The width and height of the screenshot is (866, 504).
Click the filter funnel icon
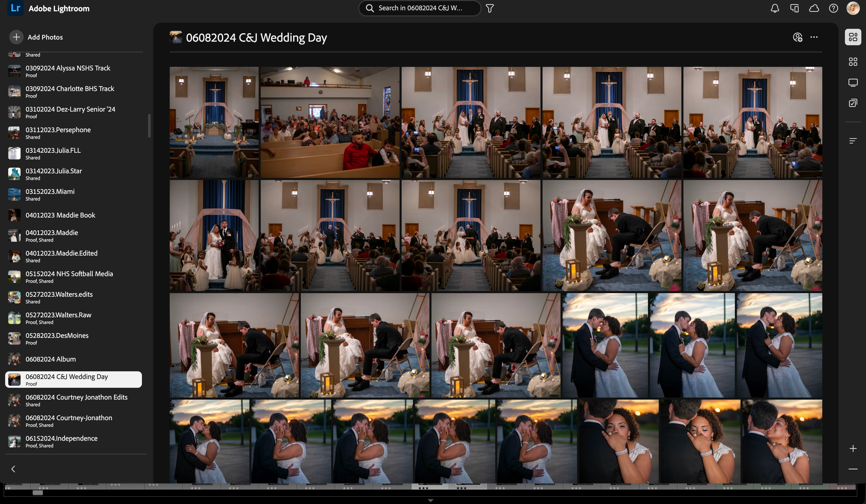pyautogui.click(x=490, y=8)
